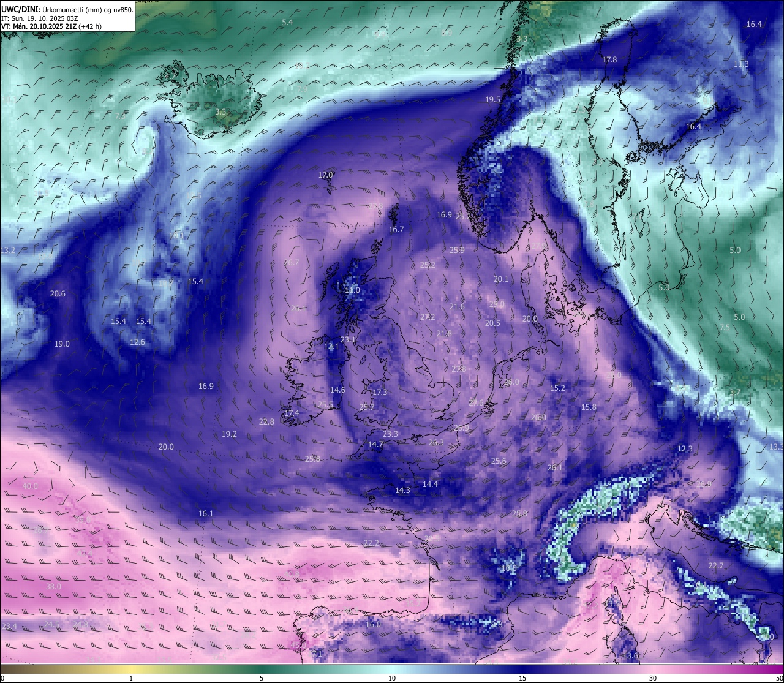Click the map value "19.0" in the western Atlantic
This screenshot has width=784, height=683.
point(62,344)
